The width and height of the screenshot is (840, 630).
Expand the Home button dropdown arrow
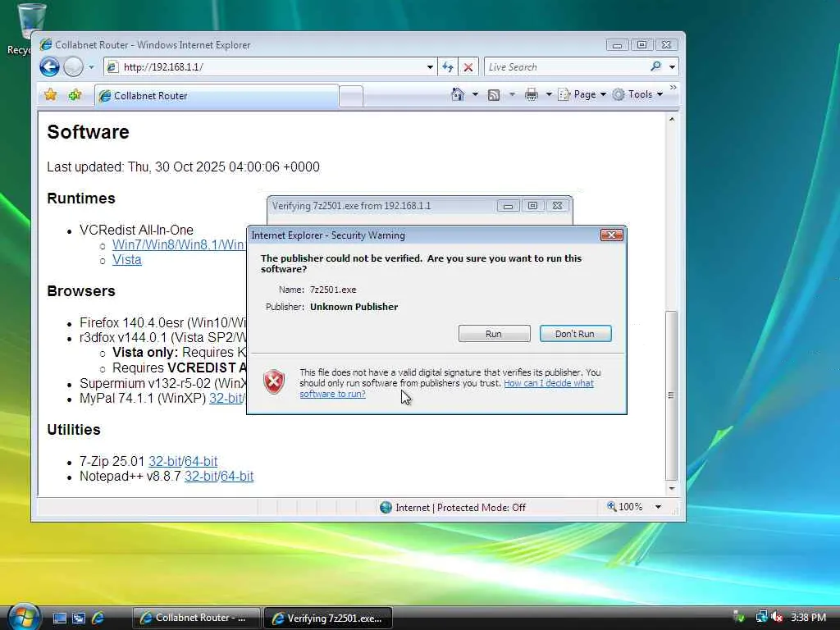(x=475, y=95)
